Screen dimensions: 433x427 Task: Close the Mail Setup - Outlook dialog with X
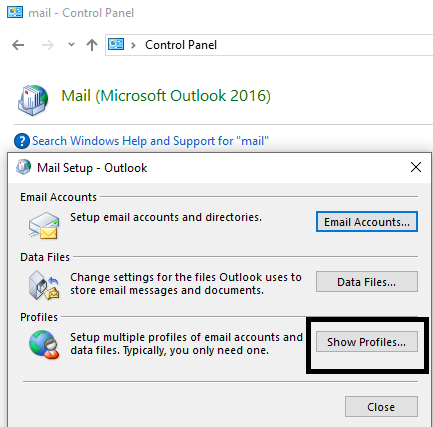[x=416, y=167]
